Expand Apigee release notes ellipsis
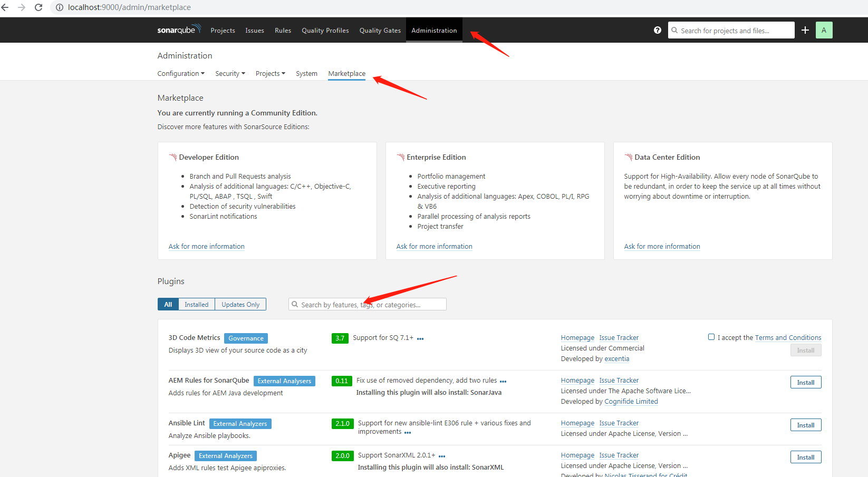The width and height of the screenshot is (868, 477). (442, 456)
